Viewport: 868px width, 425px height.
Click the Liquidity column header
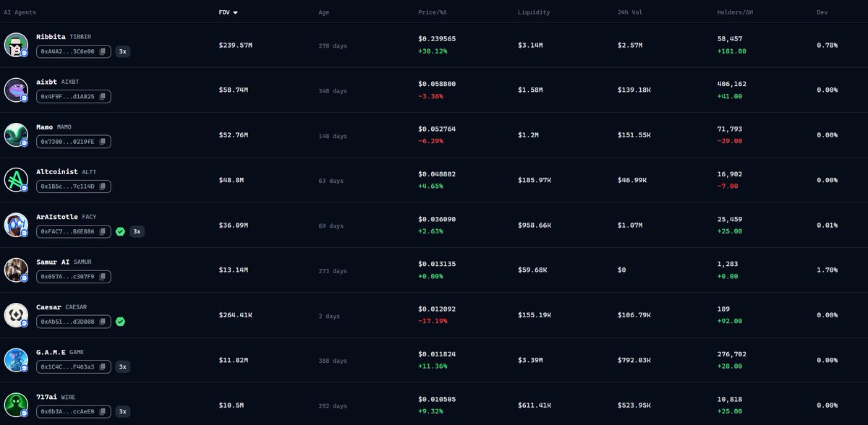click(x=534, y=12)
